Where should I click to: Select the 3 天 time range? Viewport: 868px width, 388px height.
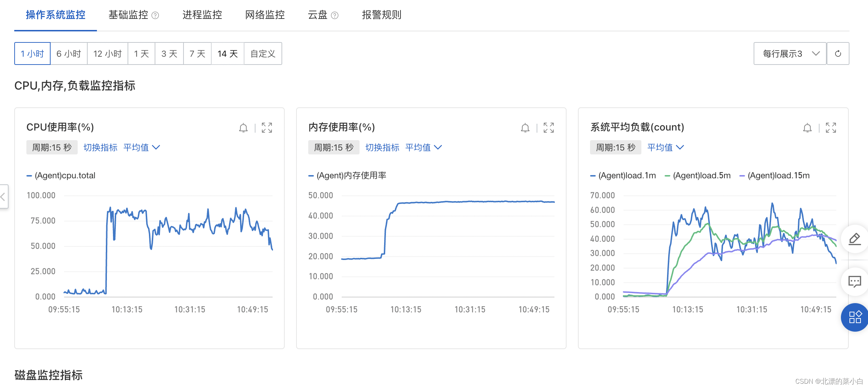[x=169, y=53]
